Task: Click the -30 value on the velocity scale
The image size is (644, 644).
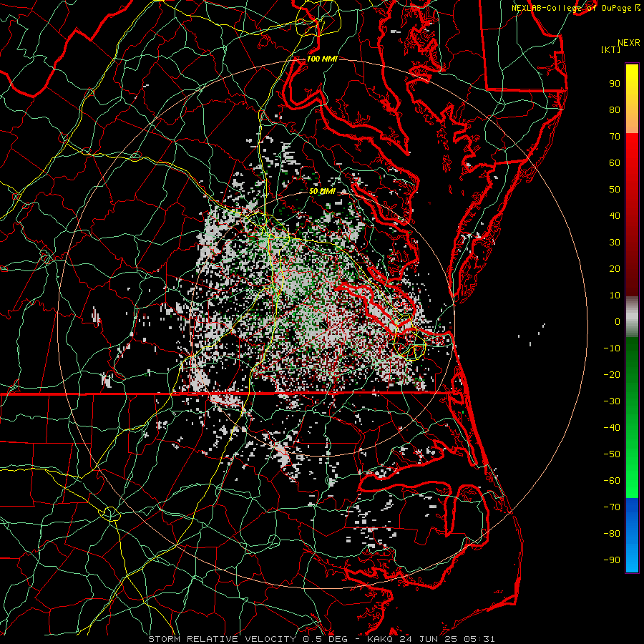Action: [612, 401]
